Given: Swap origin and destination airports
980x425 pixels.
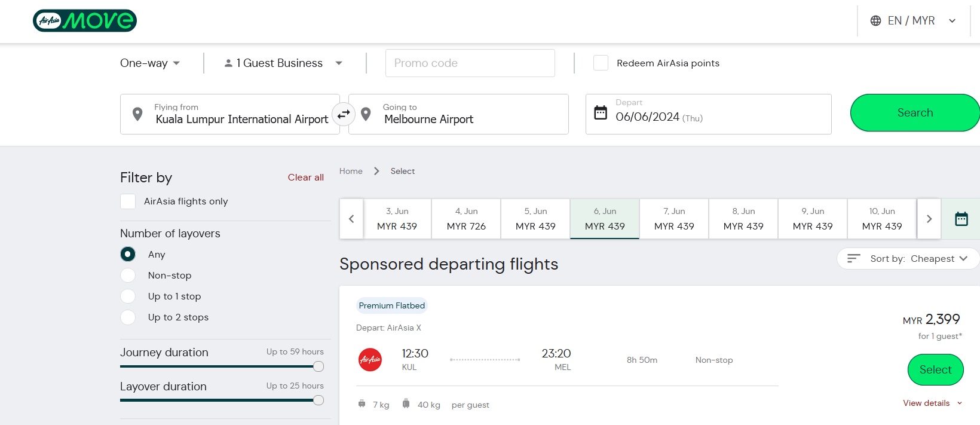Looking at the screenshot, I should point(344,114).
